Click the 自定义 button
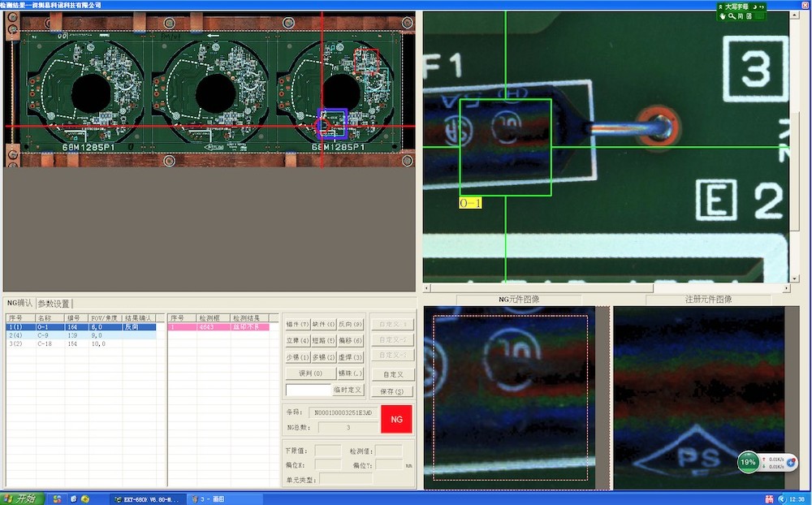Viewport: 812px width, 505px height. [394, 374]
